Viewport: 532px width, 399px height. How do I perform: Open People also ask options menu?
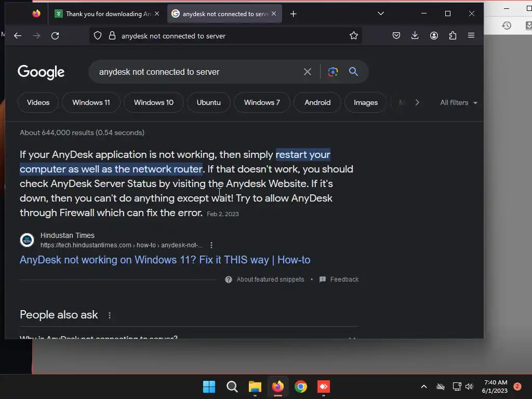pos(109,315)
